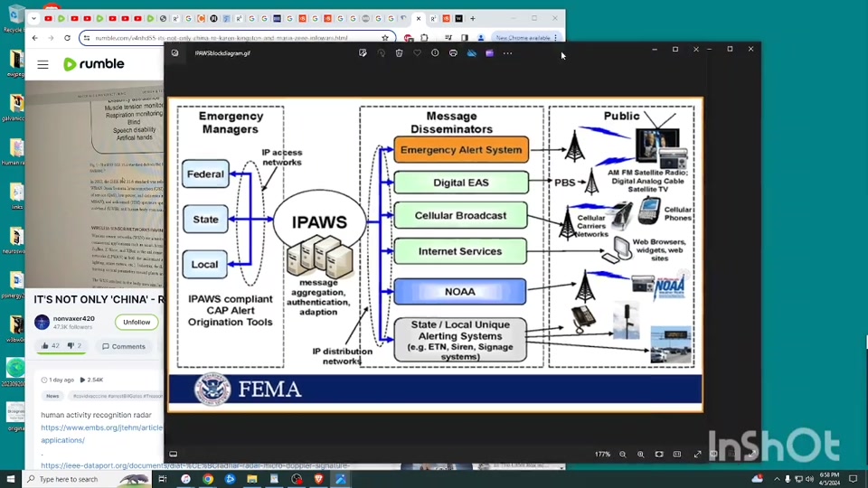Toggle favorite with the heart icon

pyautogui.click(x=417, y=53)
